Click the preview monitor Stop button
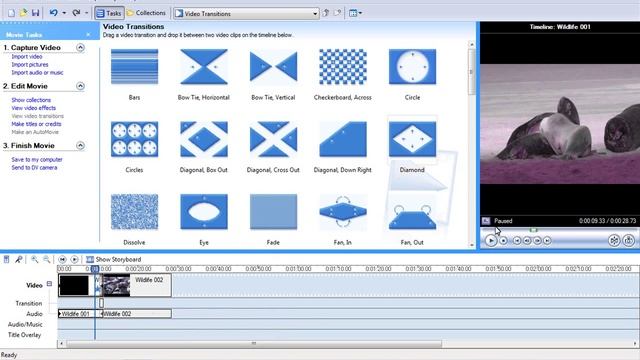 point(503,241)
